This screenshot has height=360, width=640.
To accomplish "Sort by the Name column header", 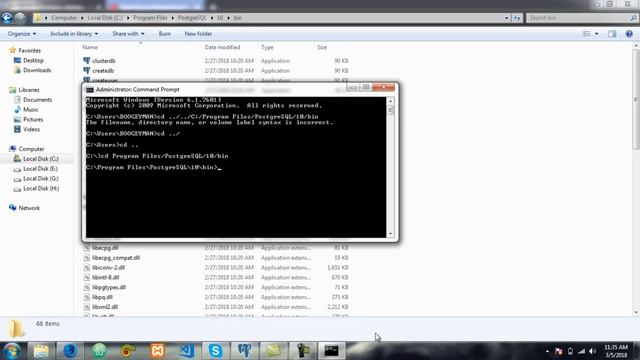I will point(90,47).
